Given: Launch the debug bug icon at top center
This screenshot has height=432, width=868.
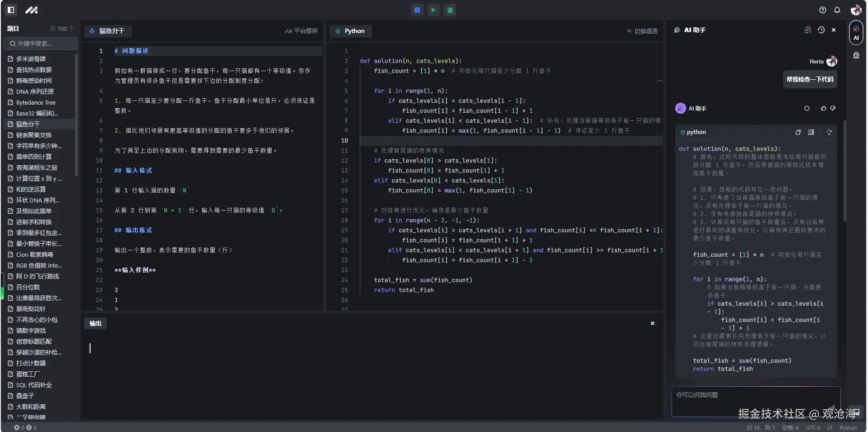Looking at the screenshot, I should (x=449, y=10).
